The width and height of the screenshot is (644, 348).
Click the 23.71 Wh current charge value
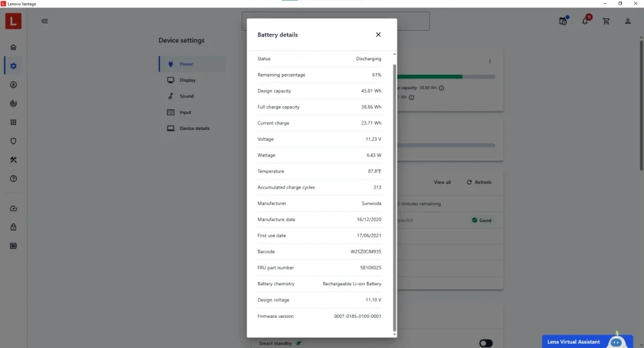coord(371,122)
